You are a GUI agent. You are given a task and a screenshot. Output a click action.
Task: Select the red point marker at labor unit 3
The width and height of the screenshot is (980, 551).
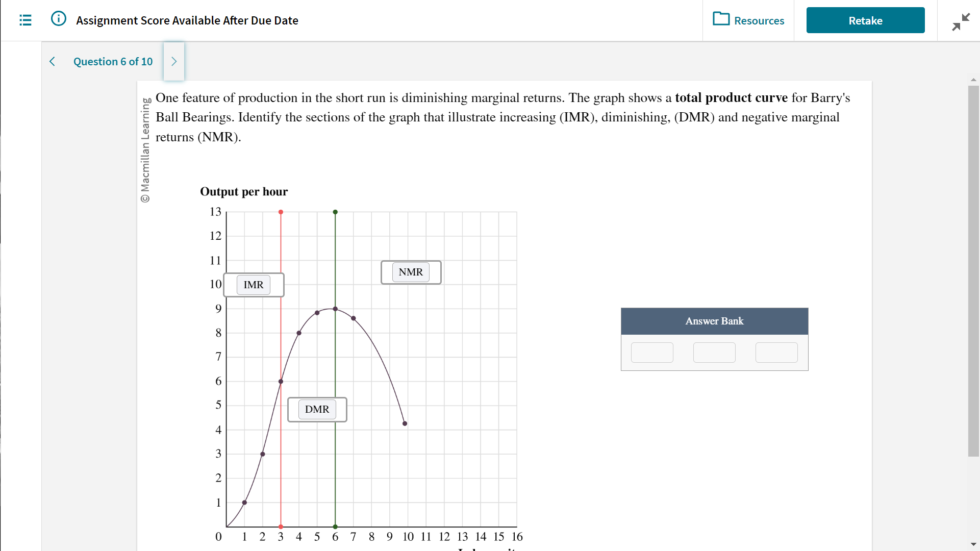tap(280, 212)
